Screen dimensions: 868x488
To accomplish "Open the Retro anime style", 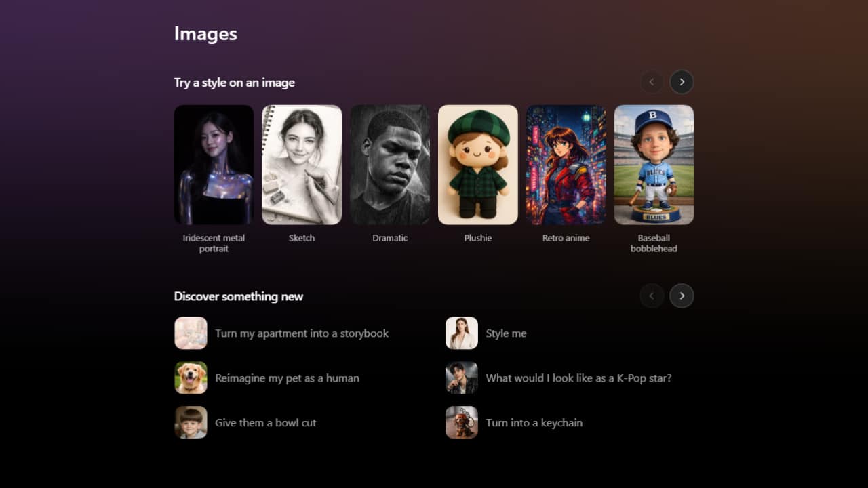I will (x=566, y=164).
